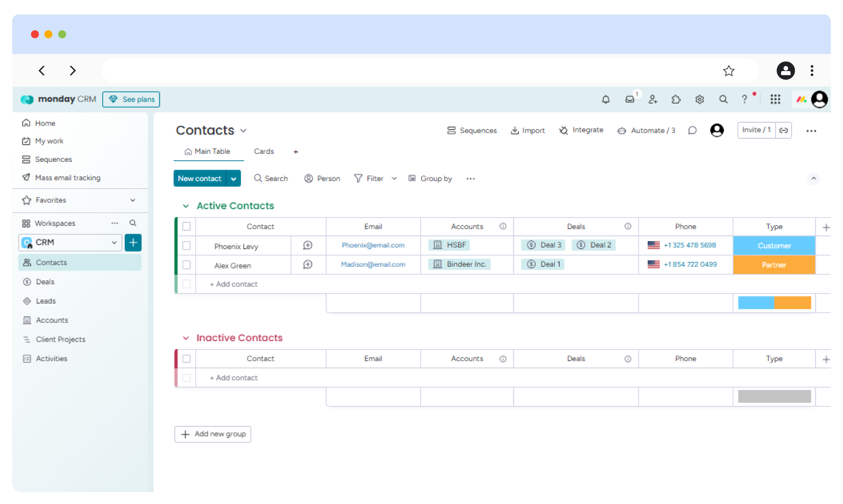Open the notifications bell icon
The height and width of the screenshot is (504, 843).
[x=605, y=100]
